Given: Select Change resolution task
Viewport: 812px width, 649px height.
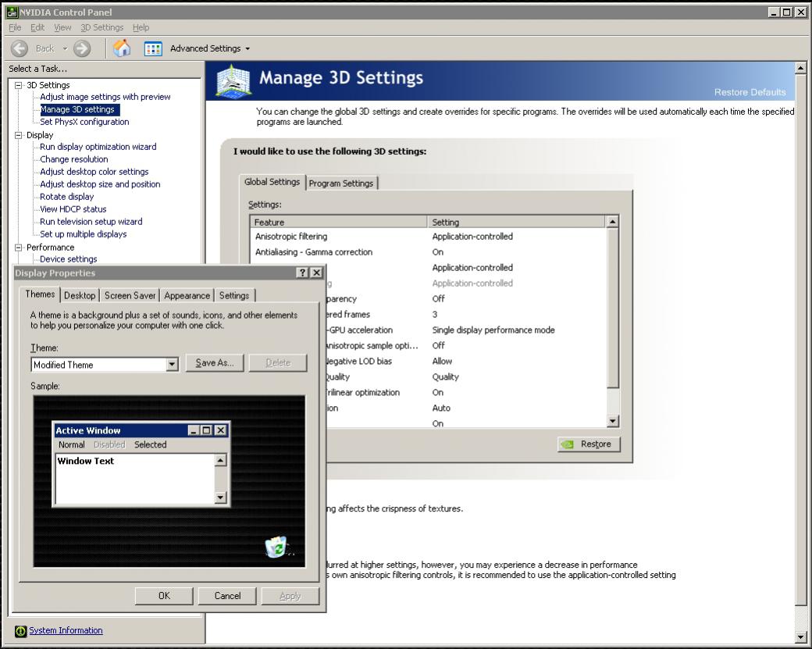Looking at the screenshot, I should (74, 159).
